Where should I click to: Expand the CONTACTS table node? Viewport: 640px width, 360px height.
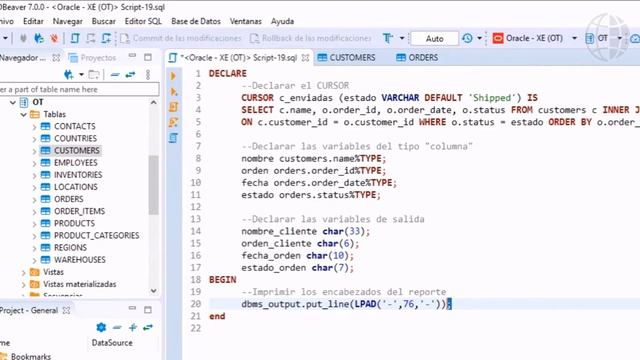tap(34, 127)
